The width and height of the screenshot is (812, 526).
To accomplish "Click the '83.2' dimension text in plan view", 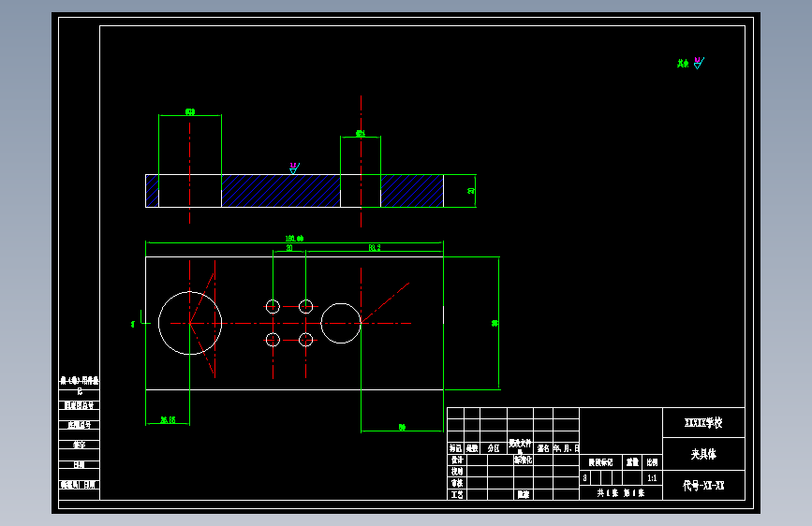I will point(375,248).
